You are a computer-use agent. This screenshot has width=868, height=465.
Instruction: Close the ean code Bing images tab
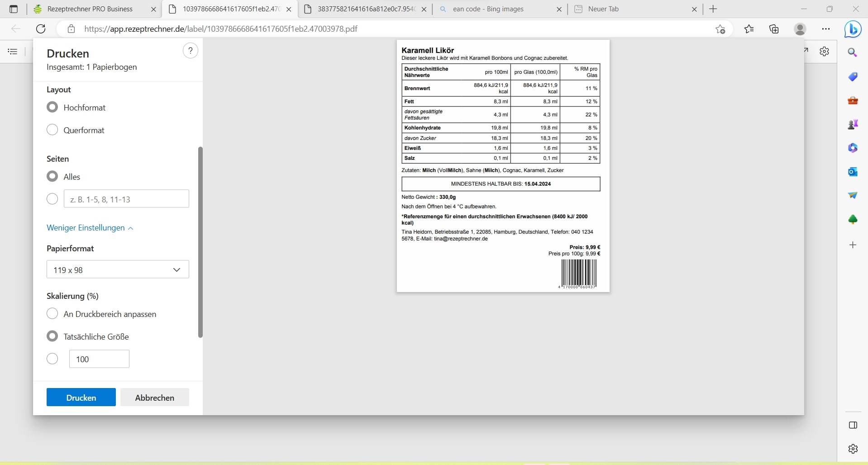(x=559, y=9)
